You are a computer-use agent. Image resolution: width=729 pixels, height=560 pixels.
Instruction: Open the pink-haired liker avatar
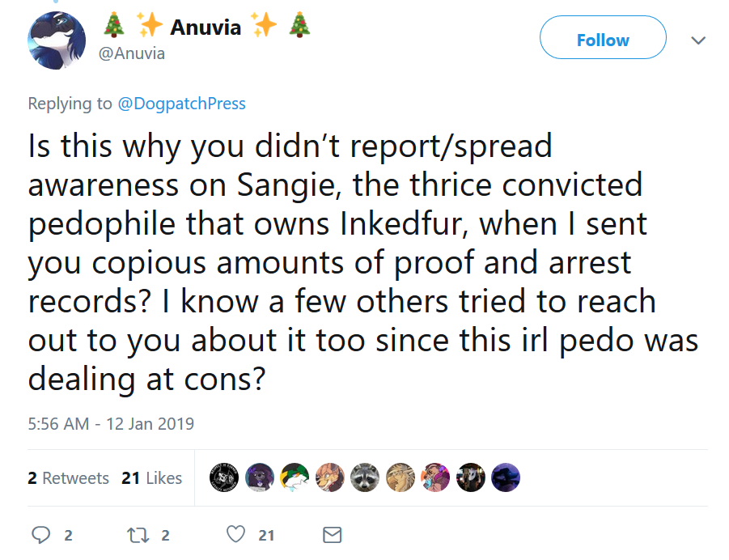tap(435, 477)
